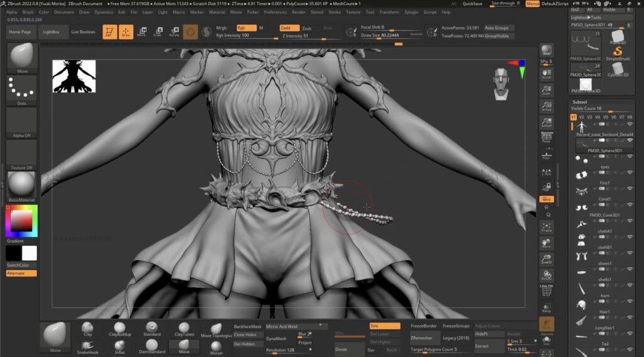The image size is (644, 357).
Task: Expand Lightbox Tools in the Tool panel
Action: (x=585, y=18)
